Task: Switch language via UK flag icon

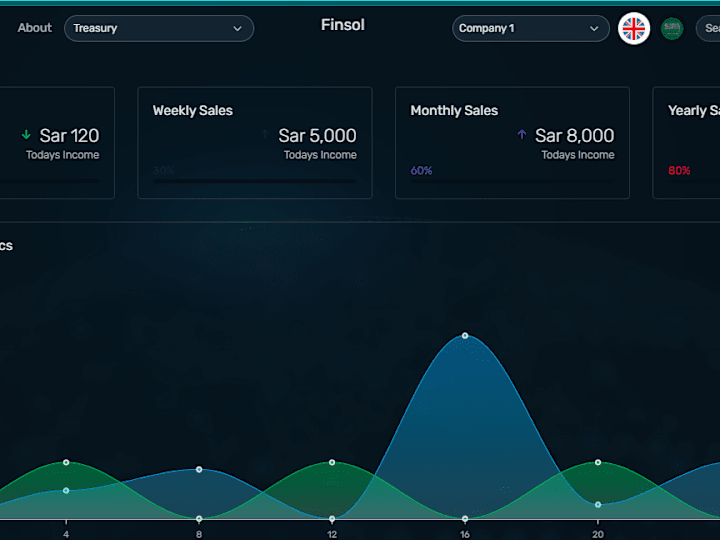Action: click(634, 28)
